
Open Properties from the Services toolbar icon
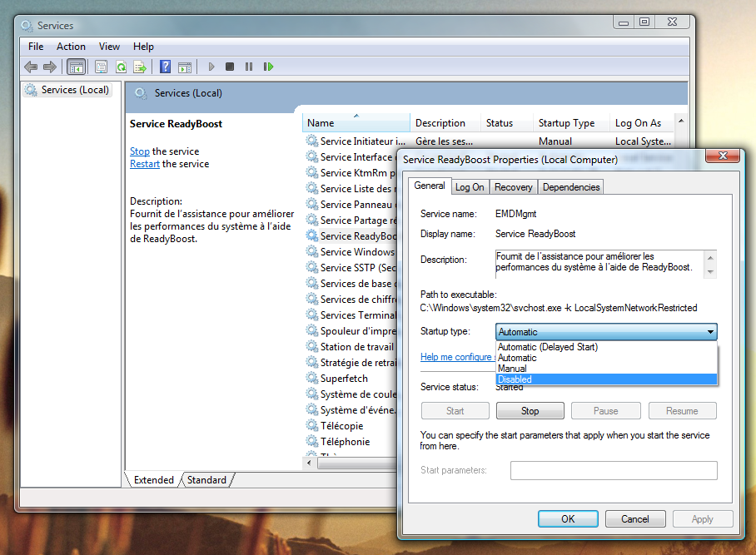pos(101,67)
